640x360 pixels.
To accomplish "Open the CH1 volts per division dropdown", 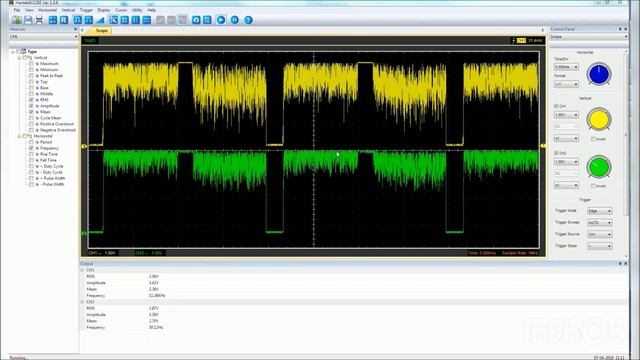I will pos(566,115).
